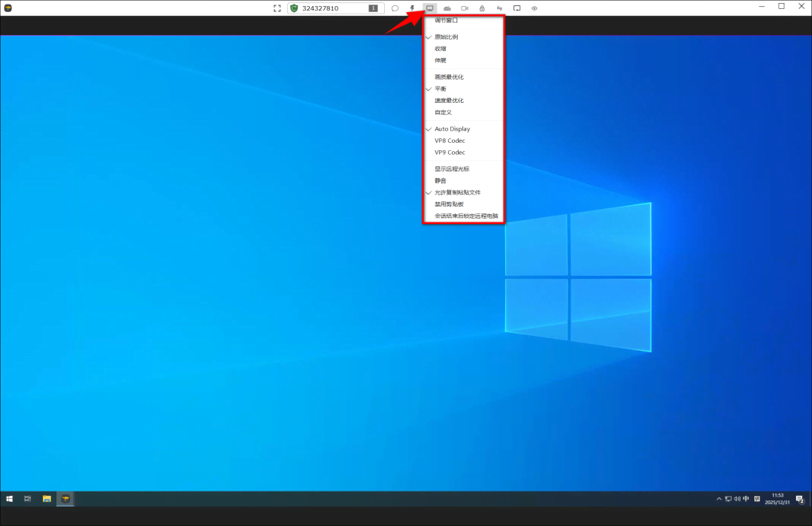The image size is (812, 526).
Task: Select the VP8 Codec option
Action: pos(463,141)
